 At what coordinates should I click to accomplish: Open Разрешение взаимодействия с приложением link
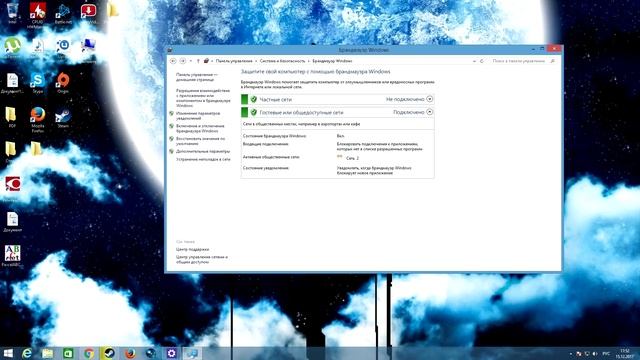click(203, 98)
